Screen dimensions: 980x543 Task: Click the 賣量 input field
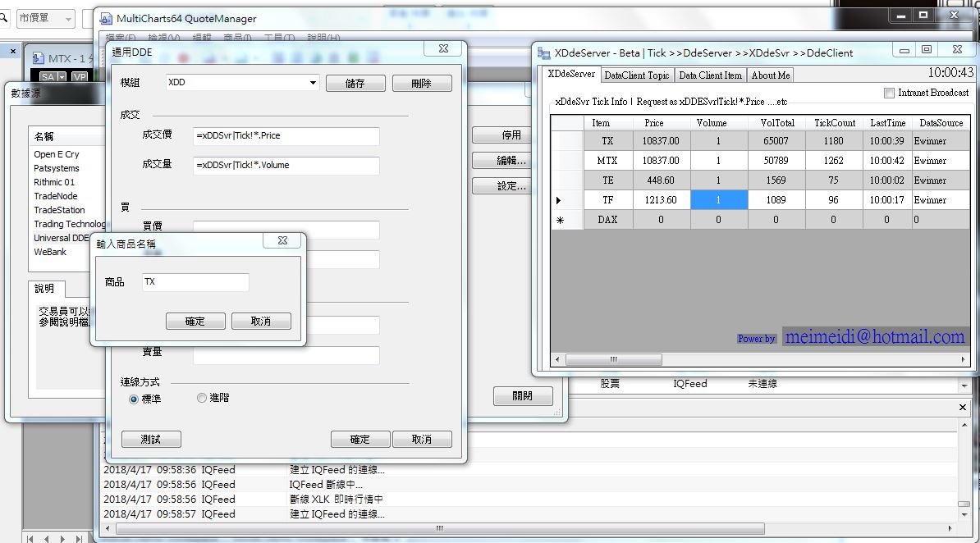pyautogui.click(x=286, y=355)
